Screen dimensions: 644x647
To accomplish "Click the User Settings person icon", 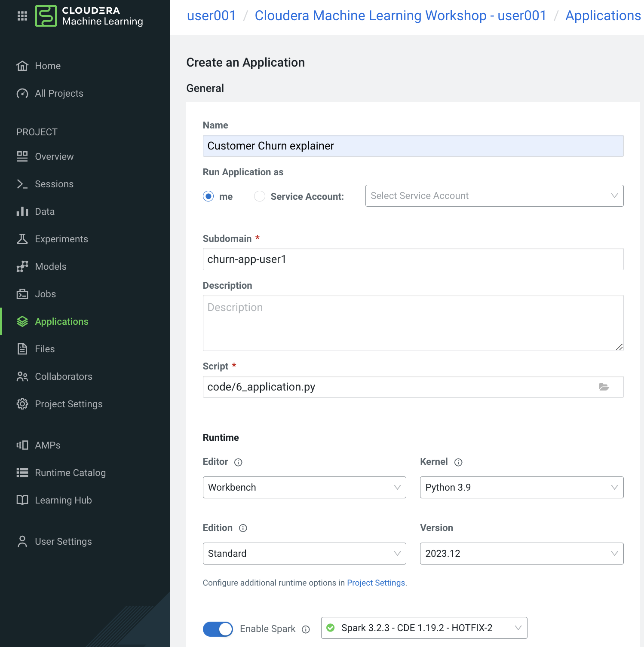I will click(22, 541).
